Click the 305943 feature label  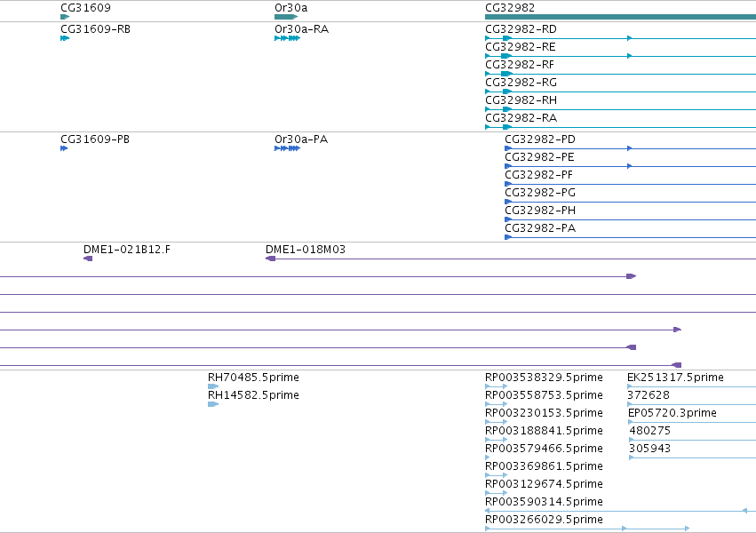[649, 449]
